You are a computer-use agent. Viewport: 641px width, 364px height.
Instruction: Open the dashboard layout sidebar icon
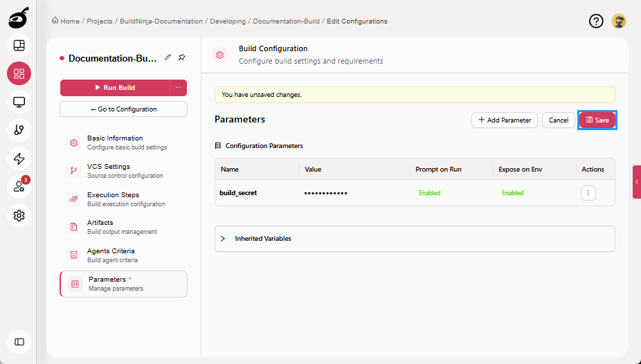point(19,46)
